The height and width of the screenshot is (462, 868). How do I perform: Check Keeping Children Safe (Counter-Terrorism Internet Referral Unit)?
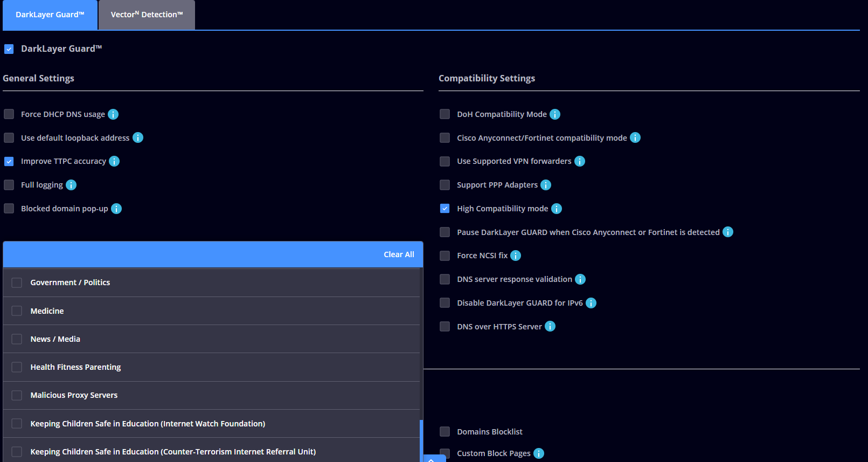tap(17, 452)
